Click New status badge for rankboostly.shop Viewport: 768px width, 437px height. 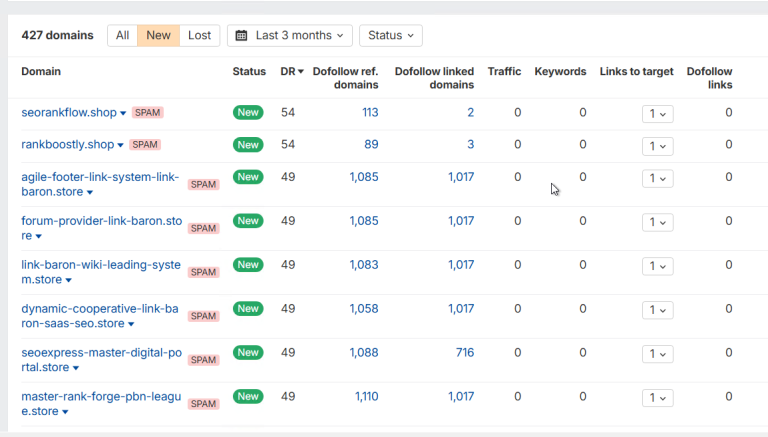pos(248,145)
